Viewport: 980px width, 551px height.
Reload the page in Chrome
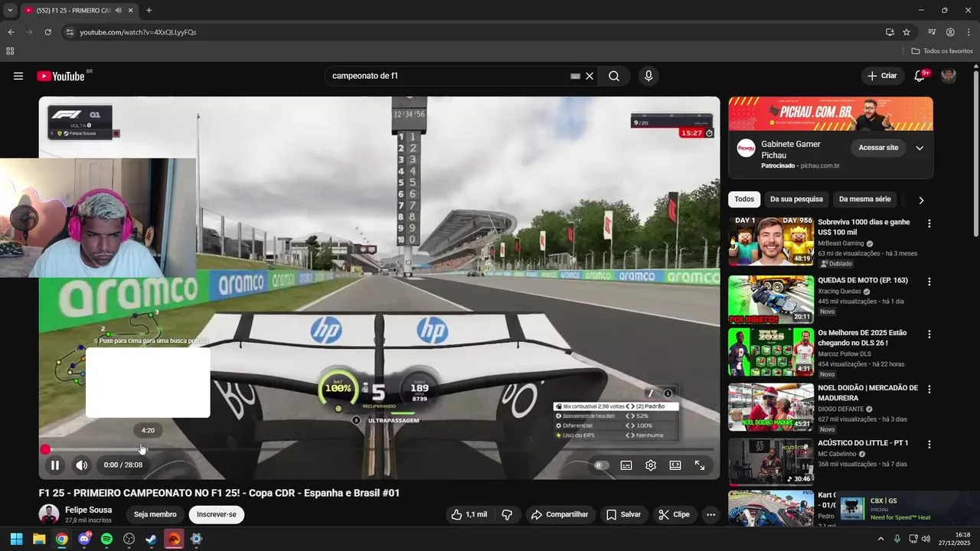[47, 32]
